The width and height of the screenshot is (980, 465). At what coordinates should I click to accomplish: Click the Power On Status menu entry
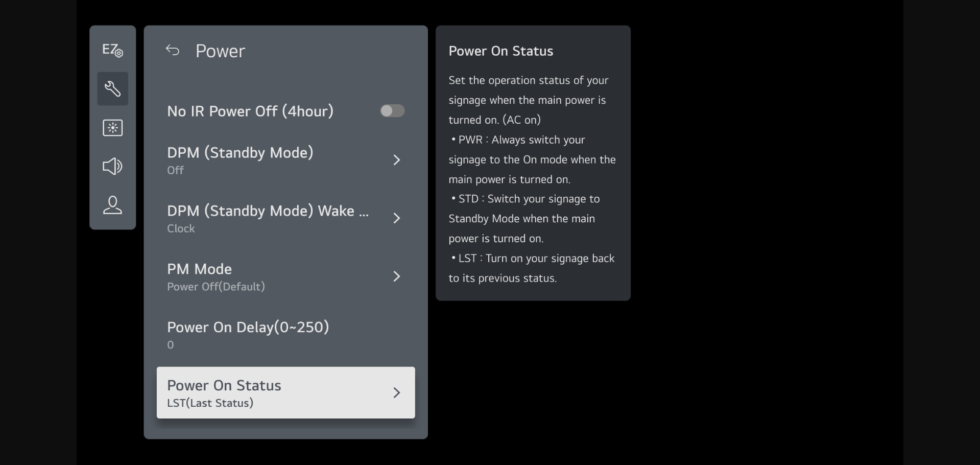pos(224,386)
